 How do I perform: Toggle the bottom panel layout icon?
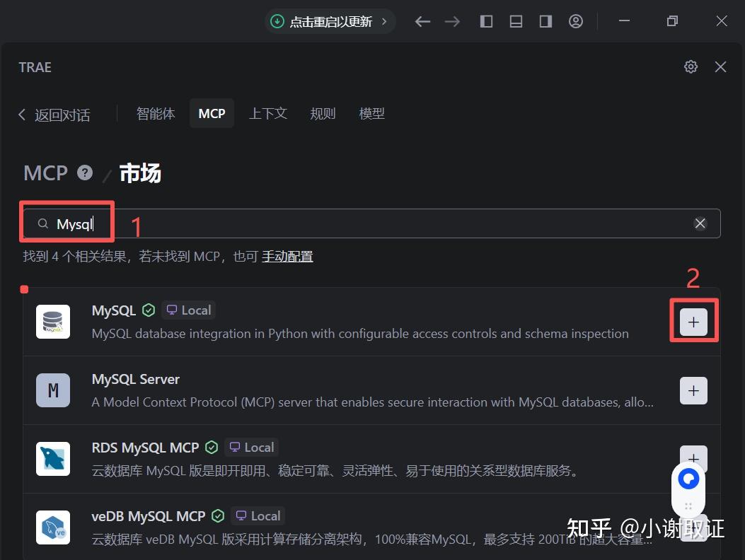point(516,21)
